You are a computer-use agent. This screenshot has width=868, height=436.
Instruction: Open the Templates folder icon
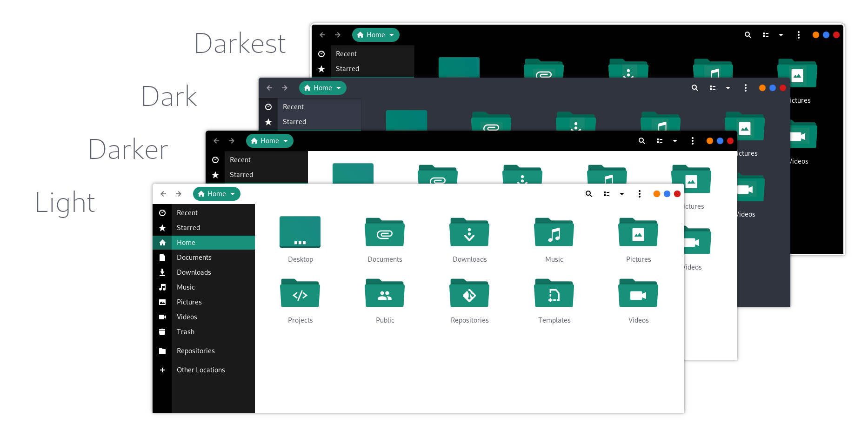click(x=554, y=293)
